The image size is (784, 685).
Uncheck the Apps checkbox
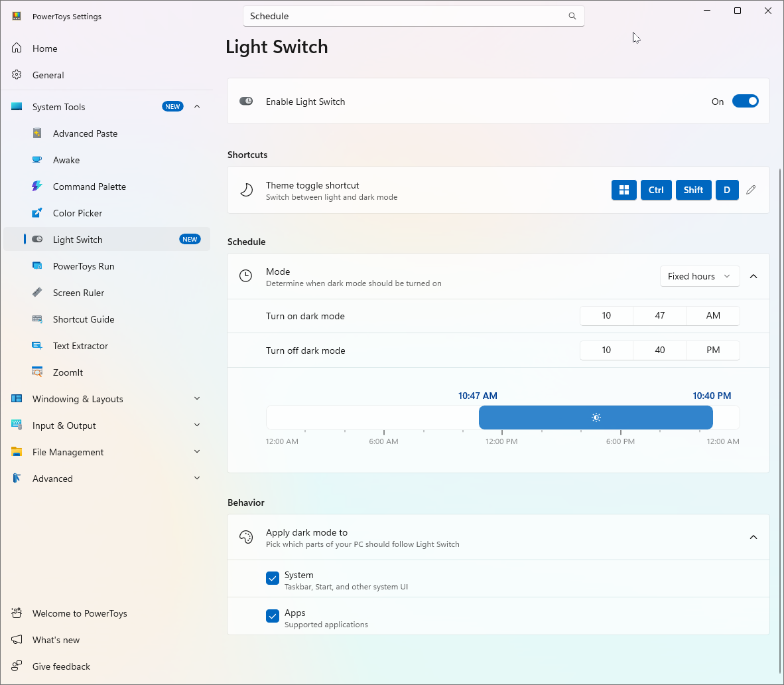(x=273, y=616)
